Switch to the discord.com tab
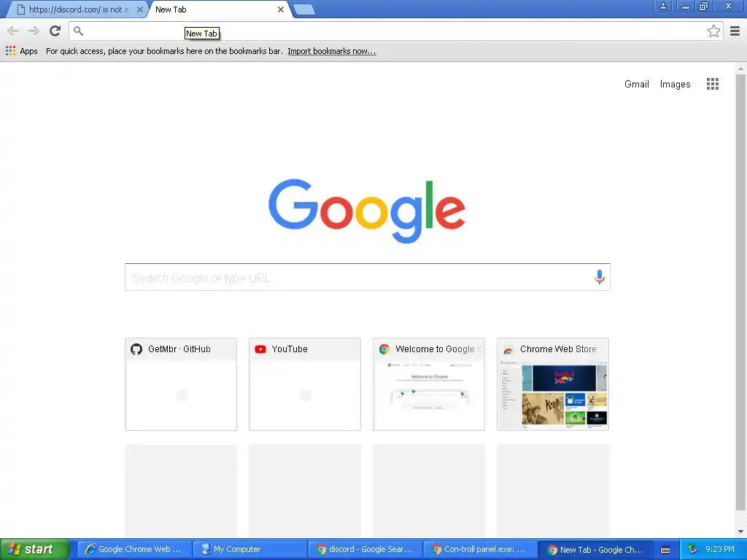Screen dimensions: 747x560 (76, 9)
